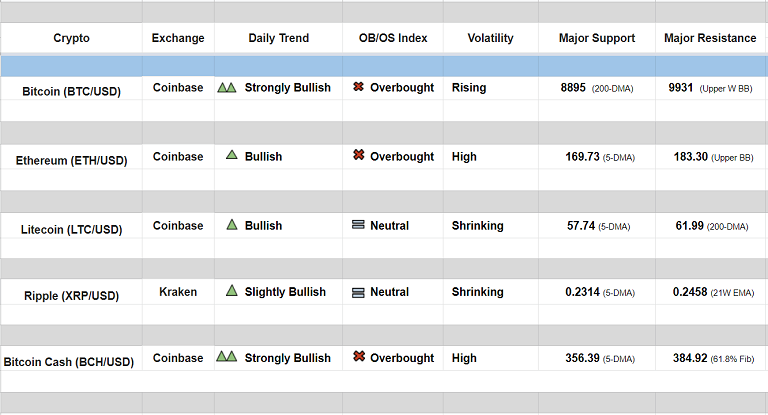Viewport: 768px width, 415px height.
Task: Click Ripple's green triangle trend icon
Action: (x=231, y=292)
